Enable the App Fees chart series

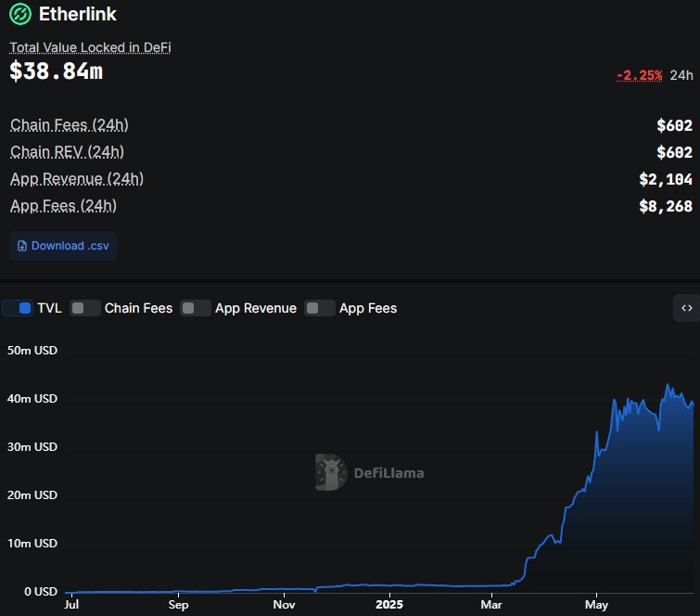[320, 308]
